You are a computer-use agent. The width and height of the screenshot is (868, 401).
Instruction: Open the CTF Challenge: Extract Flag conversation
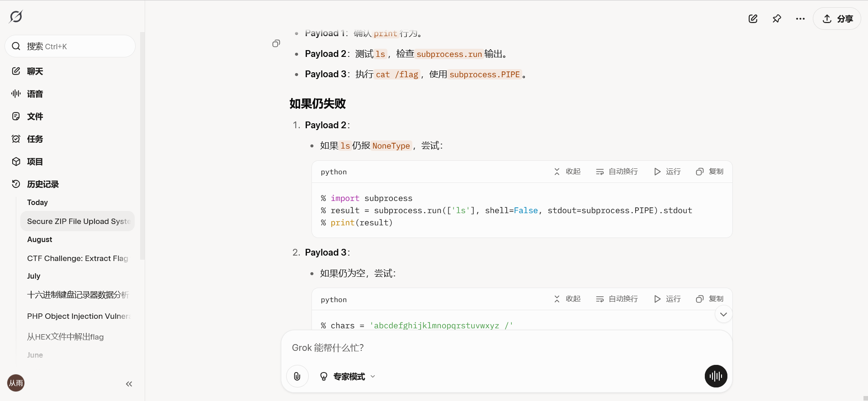coord(77,258)
